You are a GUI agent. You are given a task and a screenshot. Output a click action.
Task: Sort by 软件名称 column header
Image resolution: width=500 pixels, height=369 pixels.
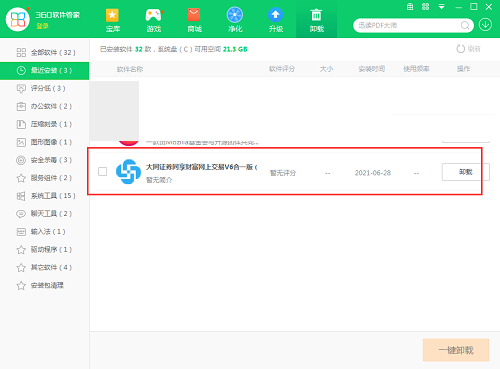[130, 69]
